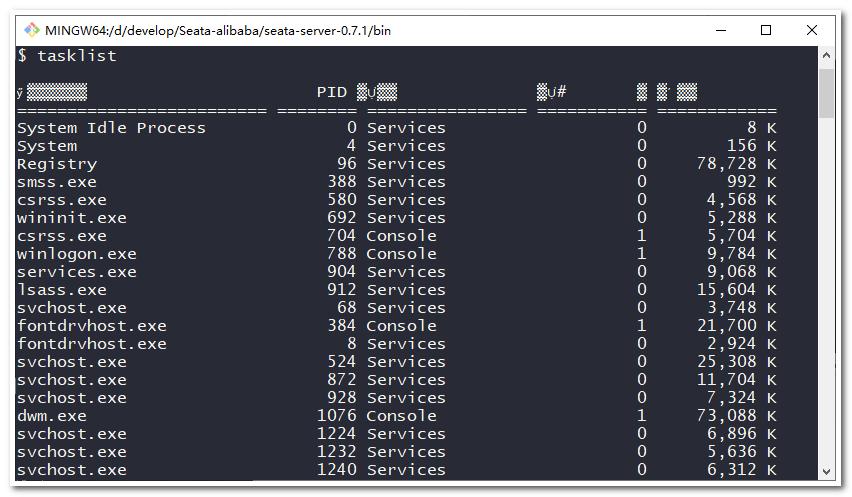Click 'Services' in Registry row

(x=406, y=163)
